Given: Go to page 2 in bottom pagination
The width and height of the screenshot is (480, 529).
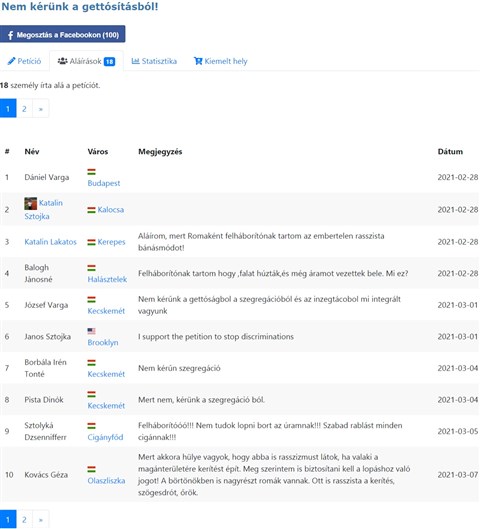Looking at the screenshot, I should pyautogui.click(x=24, y=520).
